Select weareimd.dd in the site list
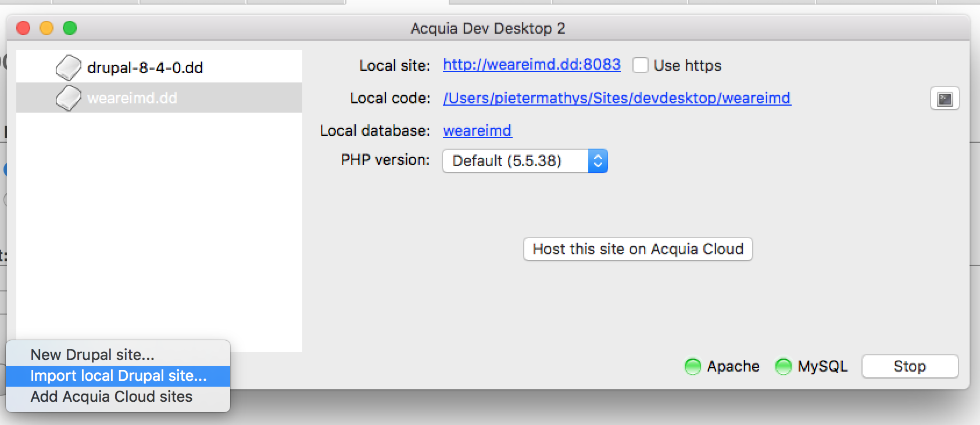Image resolution: width=980 pixels, height=425 pixels. (159, 98)
